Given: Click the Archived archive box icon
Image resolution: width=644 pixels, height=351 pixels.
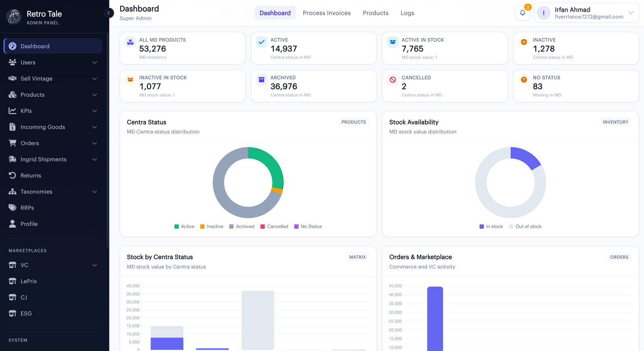Looking at the screenshot, I should pos(262,80).
